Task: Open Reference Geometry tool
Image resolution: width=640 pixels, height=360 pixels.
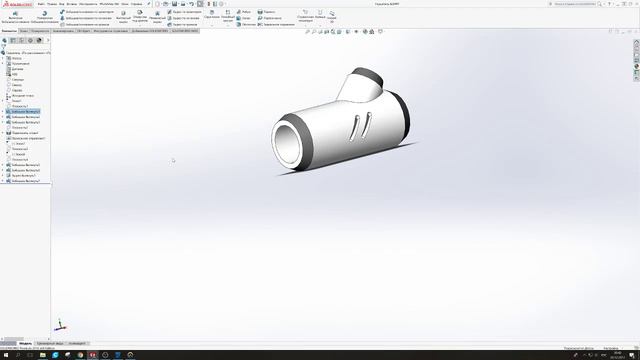Action: click(x=305, y=16)
